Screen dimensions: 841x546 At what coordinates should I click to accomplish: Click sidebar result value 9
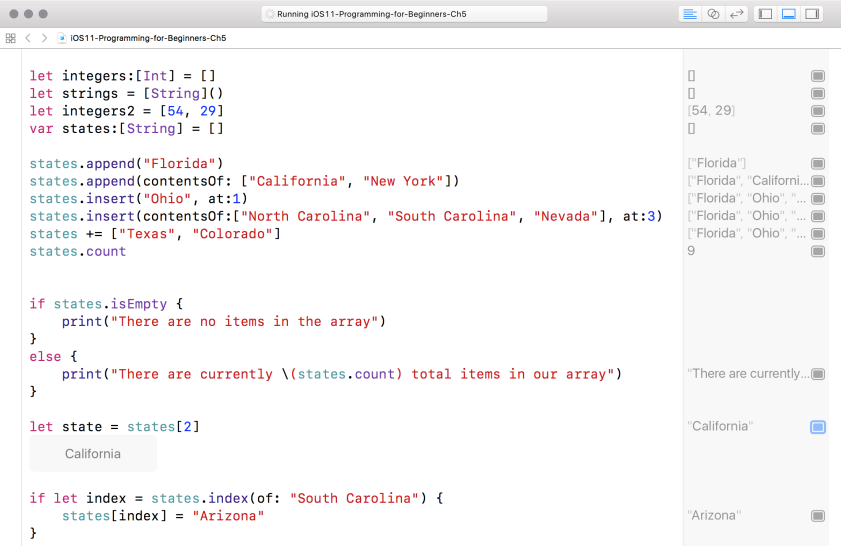[x=691, y=251]
